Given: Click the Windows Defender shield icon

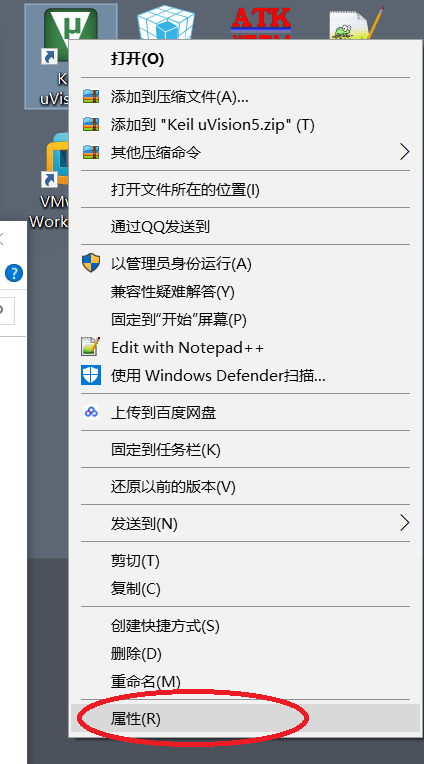Looking at the screenshot, I should pyautogui.click(x=91, y=375).
